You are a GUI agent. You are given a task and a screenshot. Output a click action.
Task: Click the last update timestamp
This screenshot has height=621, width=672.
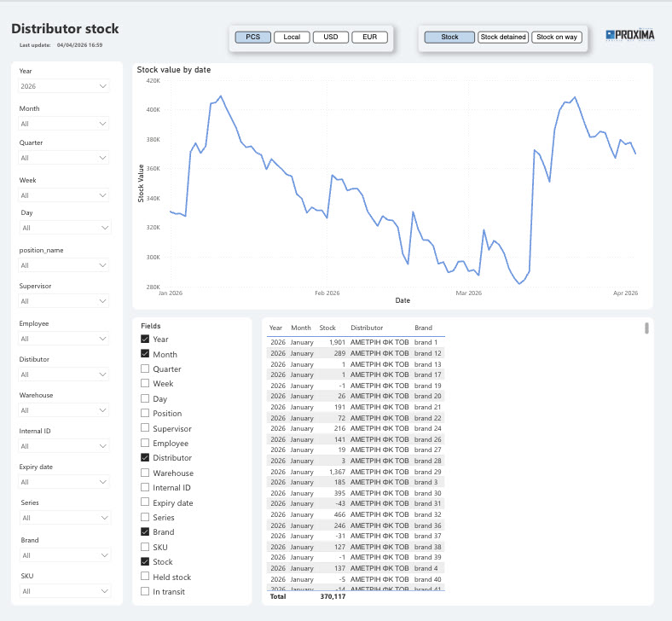pos(79,45)
